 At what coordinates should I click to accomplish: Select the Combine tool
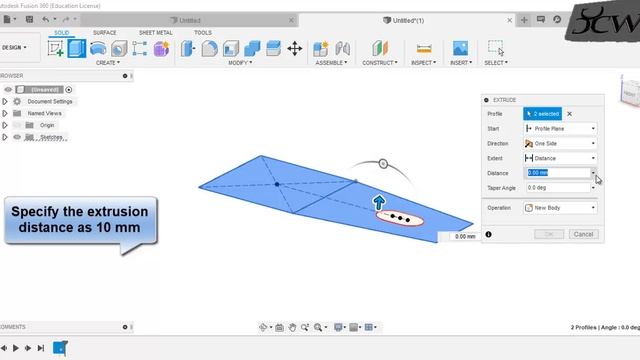[x=252, y=49]
